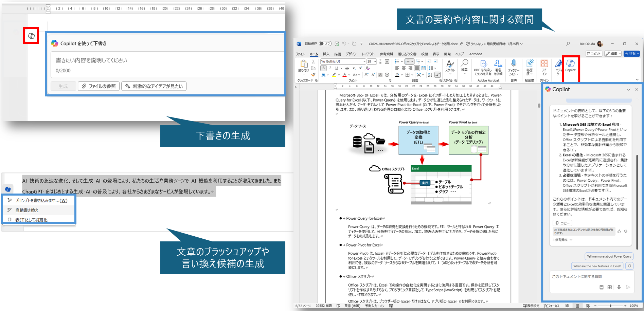Click the prompt guide book icon in Copilot input
This screenshot has width=644, height=311.
[x=602, y=287]
